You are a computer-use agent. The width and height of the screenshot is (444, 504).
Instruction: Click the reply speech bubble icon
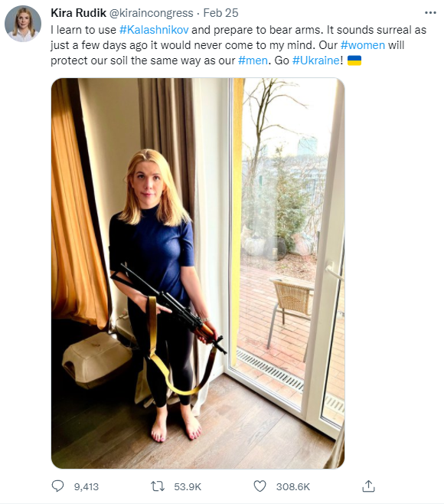pyautogui.click(x=58, y=486)
